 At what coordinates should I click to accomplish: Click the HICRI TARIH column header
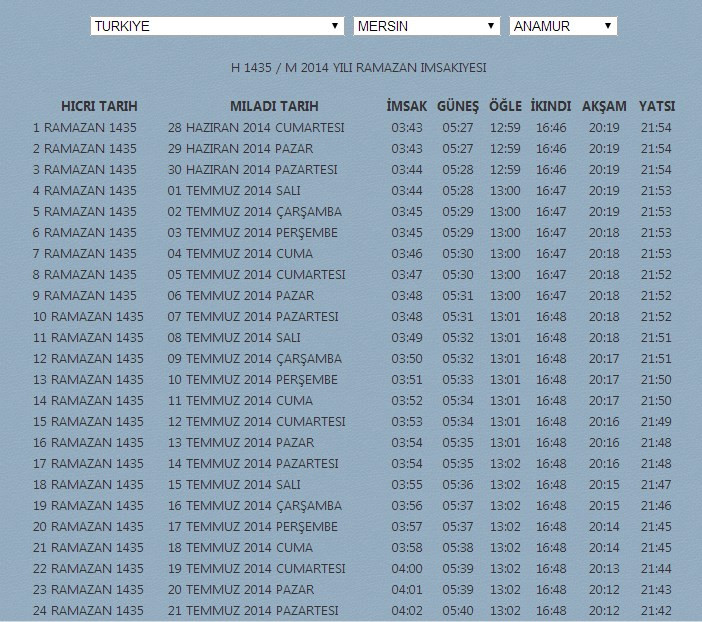[x=99, y=106]
